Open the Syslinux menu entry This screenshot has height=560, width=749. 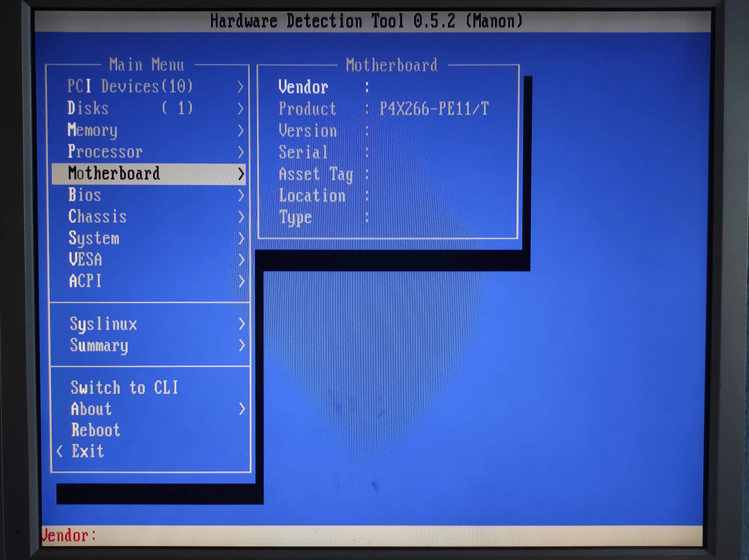[148, 324]
